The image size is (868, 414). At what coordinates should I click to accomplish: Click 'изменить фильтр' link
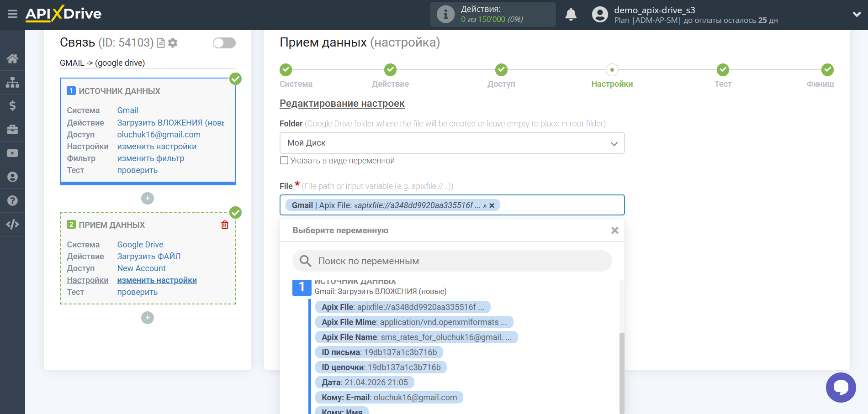tap(151, 158)
